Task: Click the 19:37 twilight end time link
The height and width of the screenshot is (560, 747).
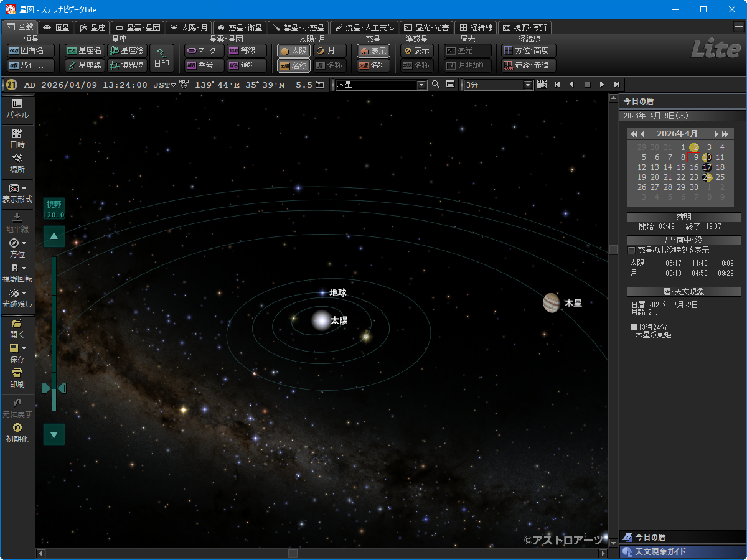Action: point(713,226)
